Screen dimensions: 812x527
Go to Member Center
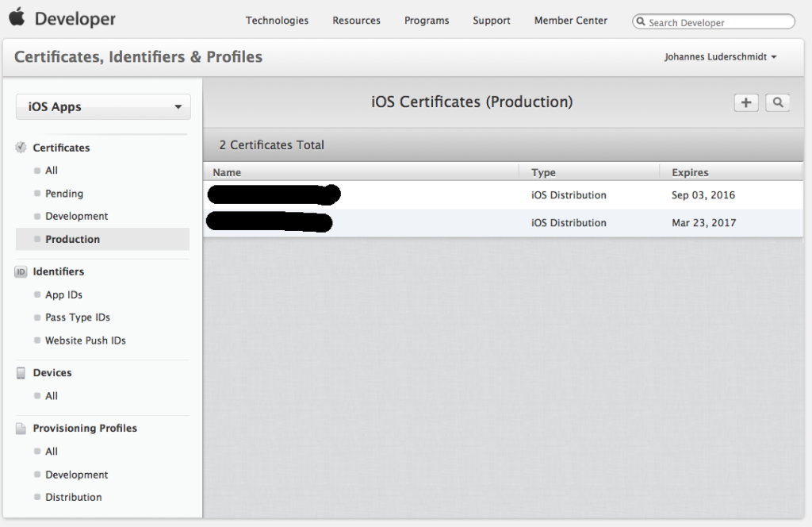tap(571, 21)
